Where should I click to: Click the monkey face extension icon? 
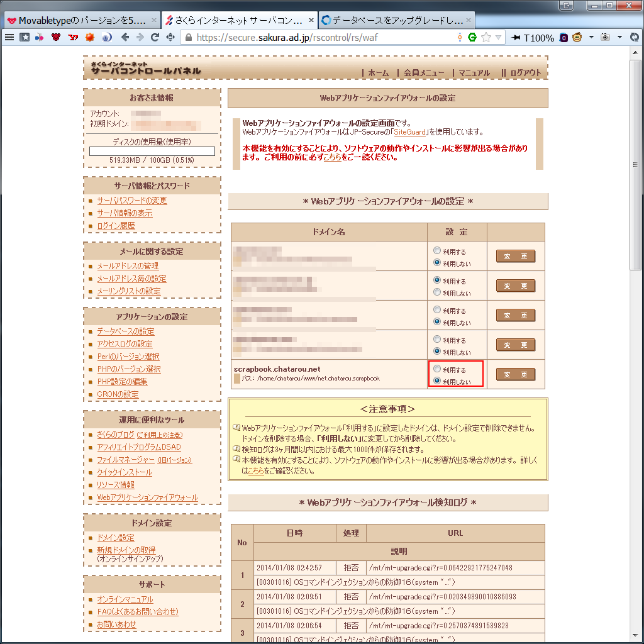pyautogui.click(x=577, y=37)
